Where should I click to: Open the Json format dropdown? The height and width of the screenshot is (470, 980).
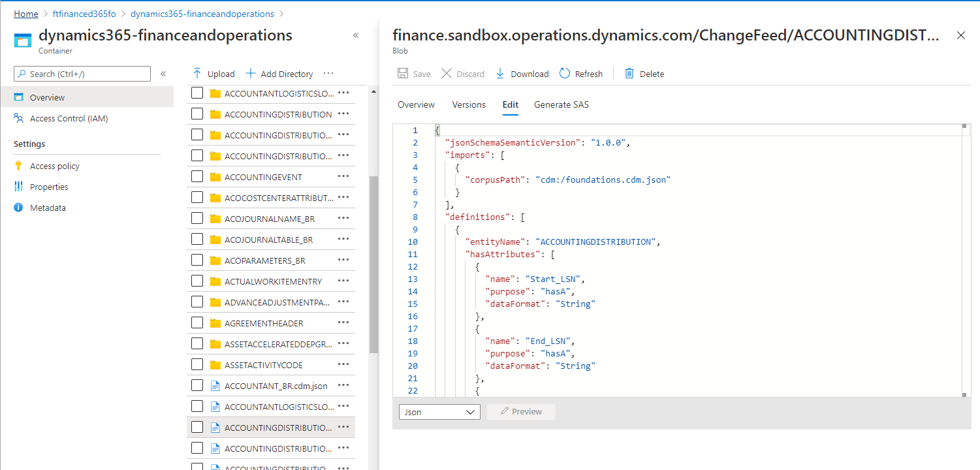(x=439, y=411)
